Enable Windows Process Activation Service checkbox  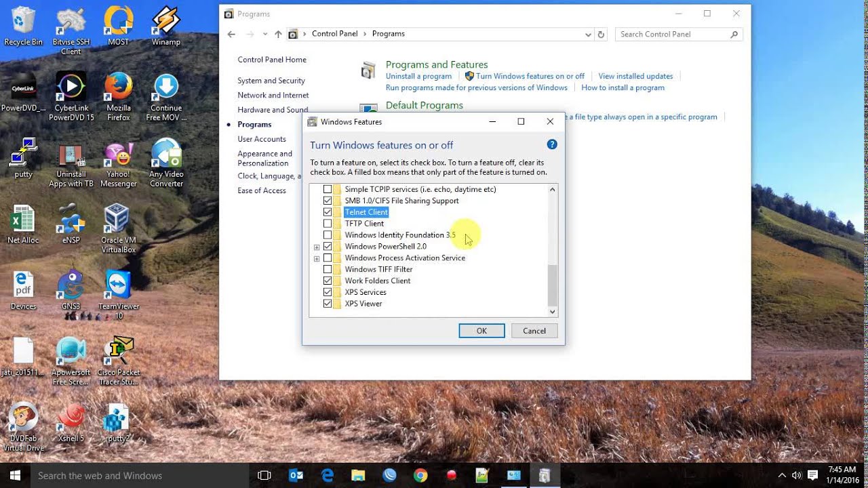(328, 258)
